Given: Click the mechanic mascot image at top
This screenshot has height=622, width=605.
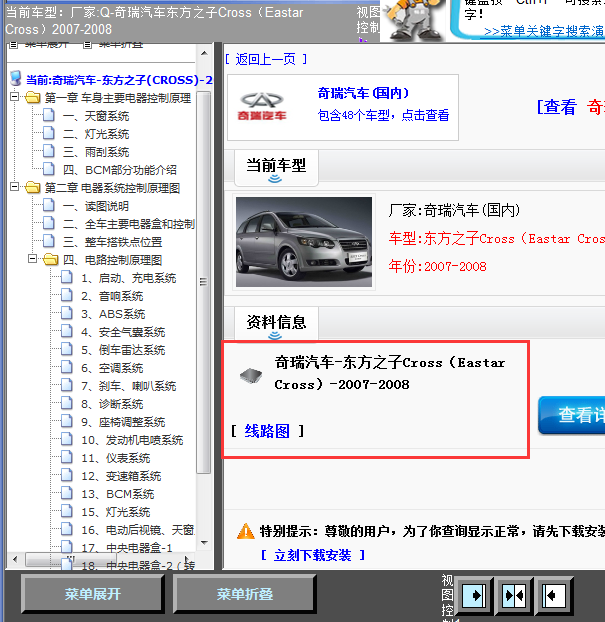Looking at the screenshot, I should point(414,20).
